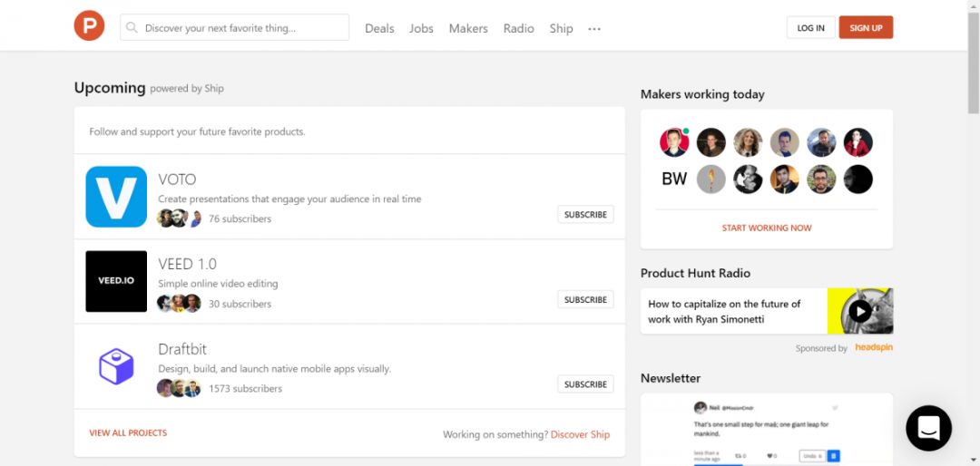Open the VEED.IO product logo

click(x=116, y=281)
